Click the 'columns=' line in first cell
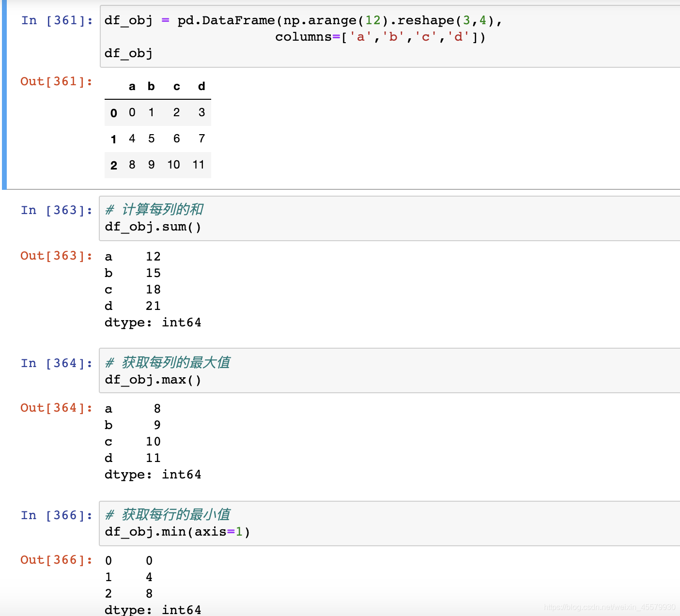 tap(380, 37)
